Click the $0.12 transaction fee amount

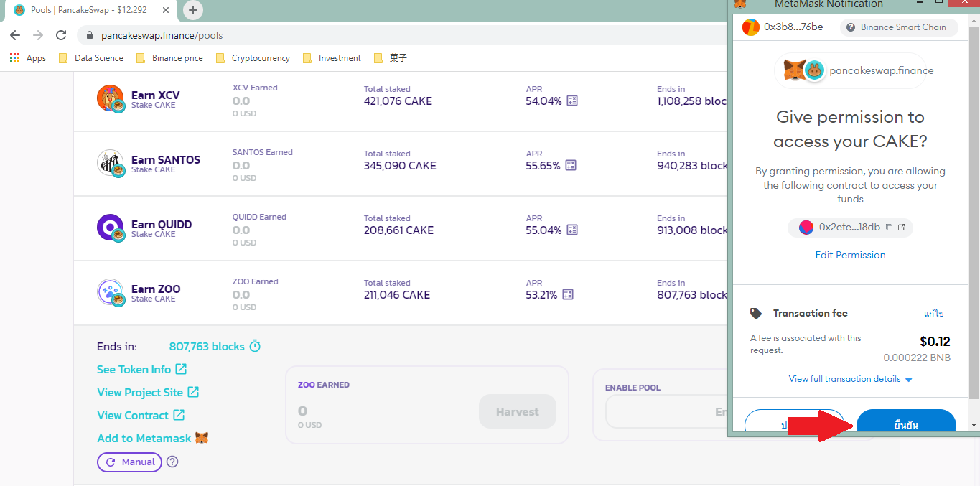click(935, 342)
